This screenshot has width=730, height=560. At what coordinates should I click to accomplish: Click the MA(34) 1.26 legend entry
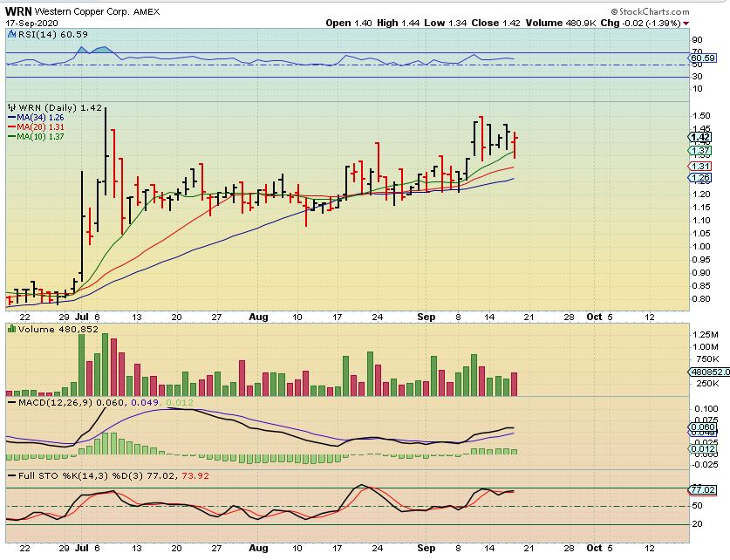click(37, 118)
